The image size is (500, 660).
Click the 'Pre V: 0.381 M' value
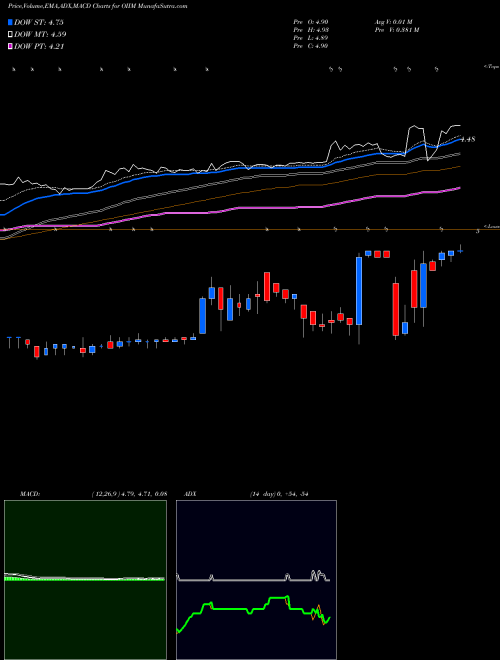[x=397, y=30]
